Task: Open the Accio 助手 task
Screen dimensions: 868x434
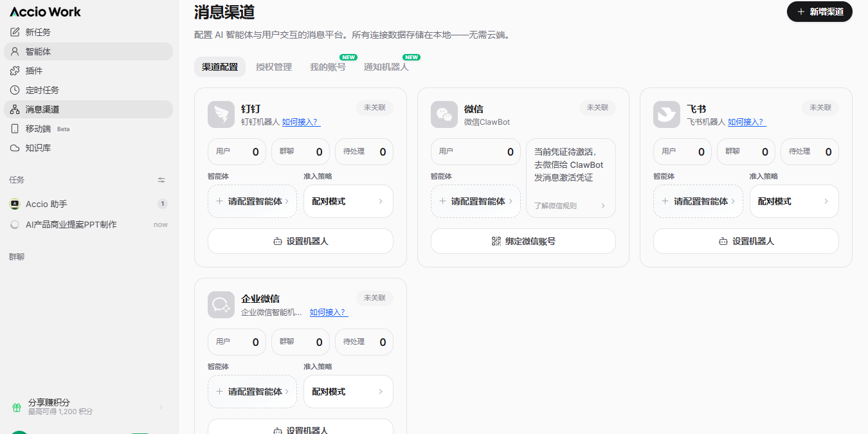Action: (x=89, y=204)
